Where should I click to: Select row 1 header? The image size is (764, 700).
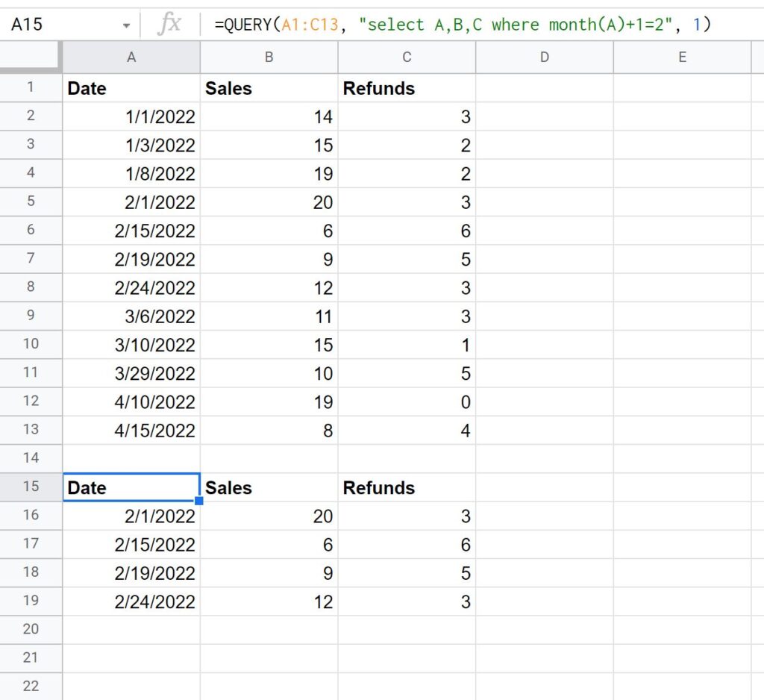tap(31, 88)
